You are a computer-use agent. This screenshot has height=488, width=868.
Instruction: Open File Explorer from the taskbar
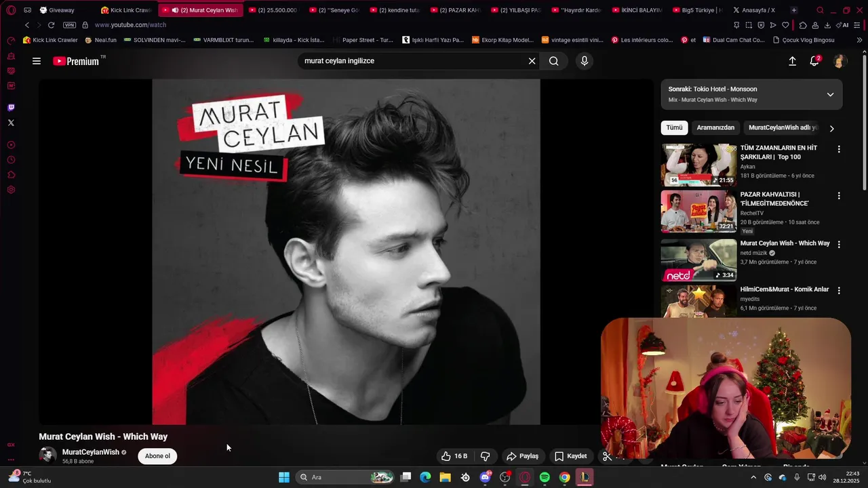(445, 477)
